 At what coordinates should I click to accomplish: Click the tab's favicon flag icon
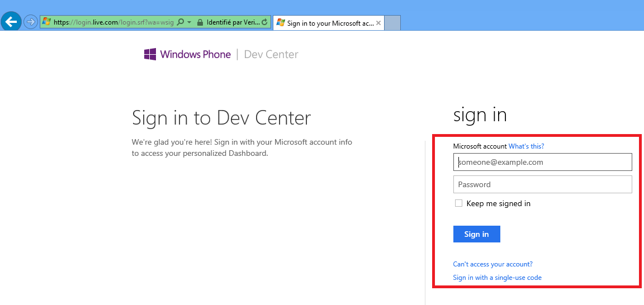[281, 22]
